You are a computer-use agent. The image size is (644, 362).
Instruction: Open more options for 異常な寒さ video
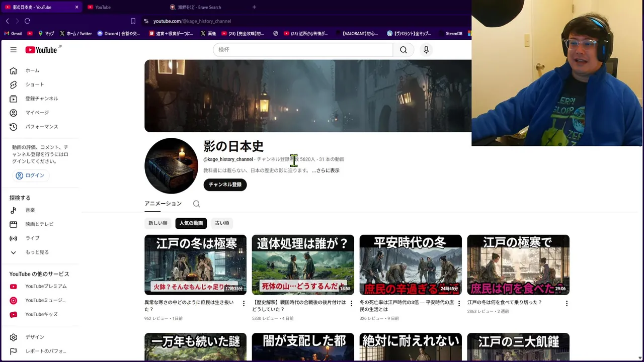tap(244, 303)
